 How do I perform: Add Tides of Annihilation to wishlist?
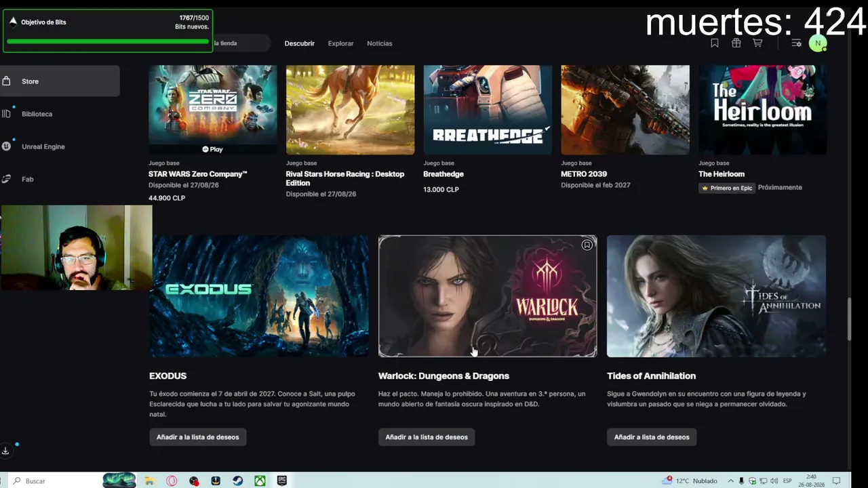pyautogui.click(x=652, y=437)
